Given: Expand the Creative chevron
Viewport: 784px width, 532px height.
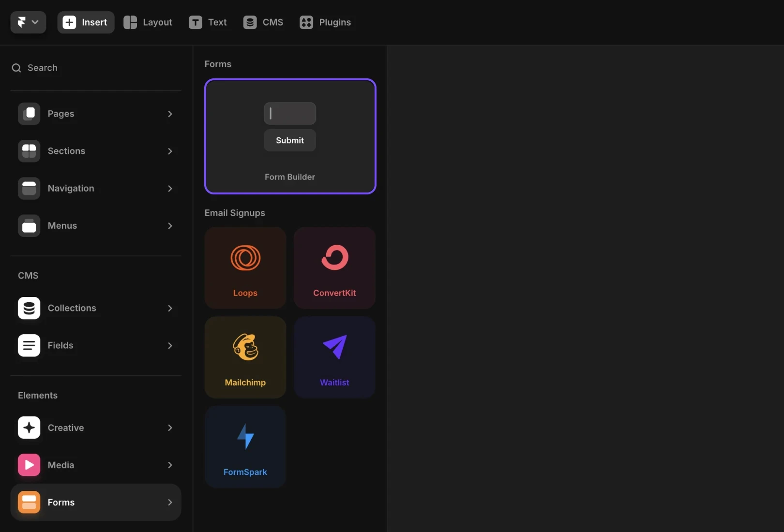Looking at the screenshot, I should 170,428.
